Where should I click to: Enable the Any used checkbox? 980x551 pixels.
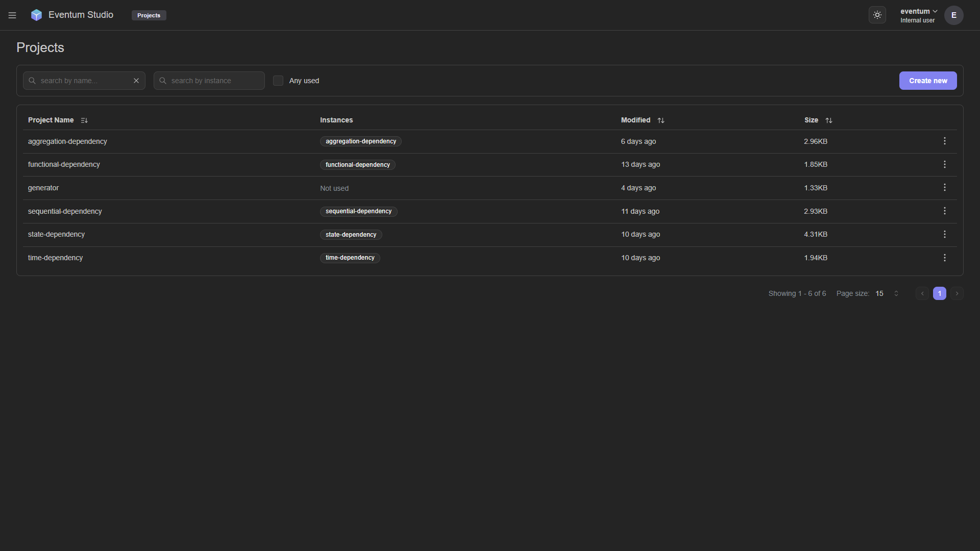coord(278,81)
